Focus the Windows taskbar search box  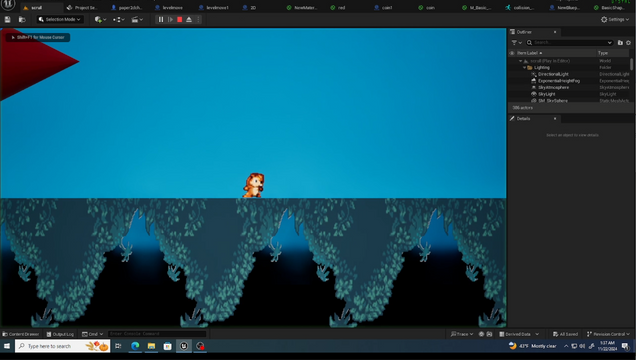tap(62, 346)
